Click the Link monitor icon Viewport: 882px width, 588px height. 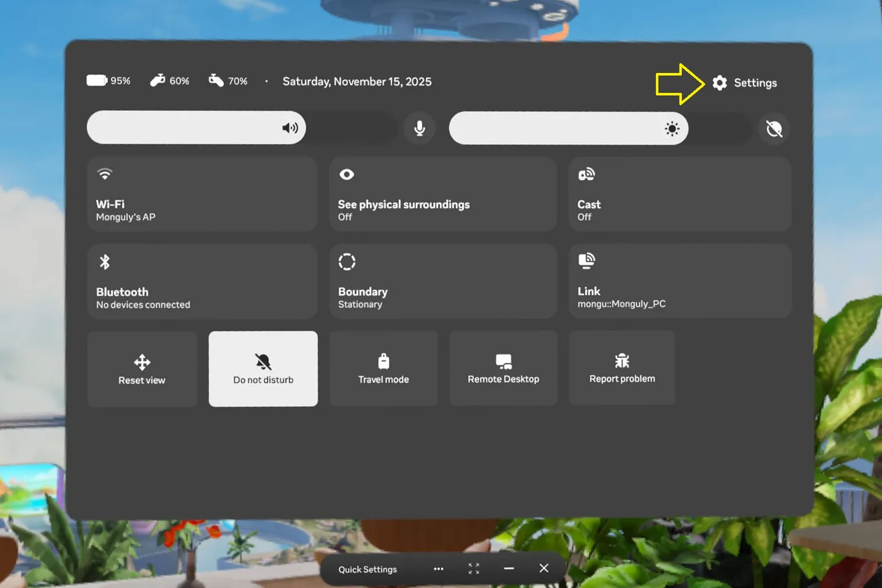586,261
